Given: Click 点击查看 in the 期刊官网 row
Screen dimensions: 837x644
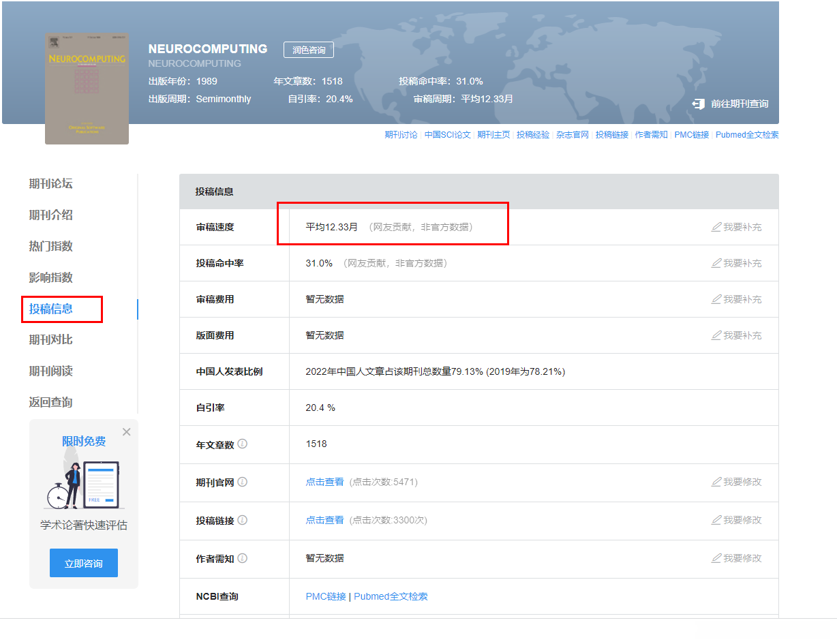Looking at the screenshot, I should pyautogui.click(x=325, y=482).
